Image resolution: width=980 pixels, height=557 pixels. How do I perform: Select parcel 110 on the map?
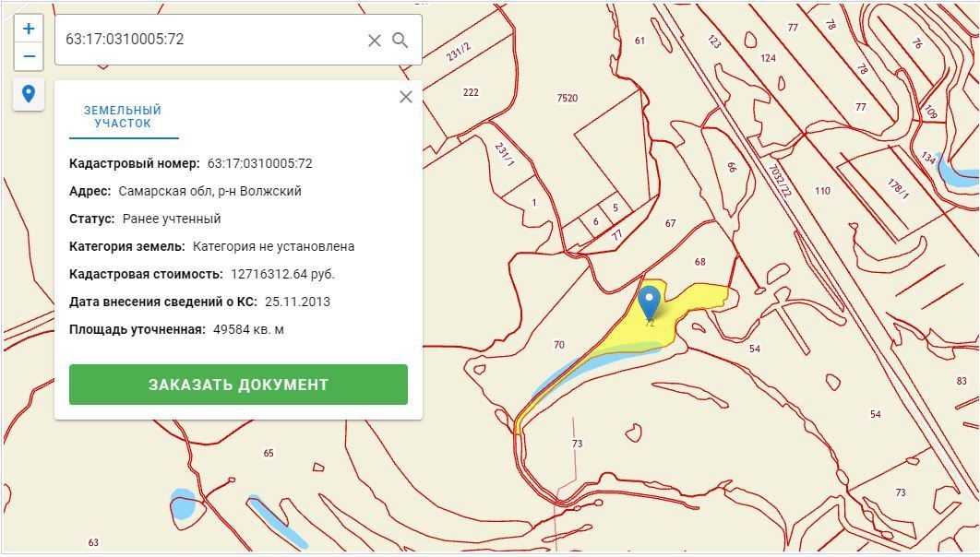coord(822,191)
